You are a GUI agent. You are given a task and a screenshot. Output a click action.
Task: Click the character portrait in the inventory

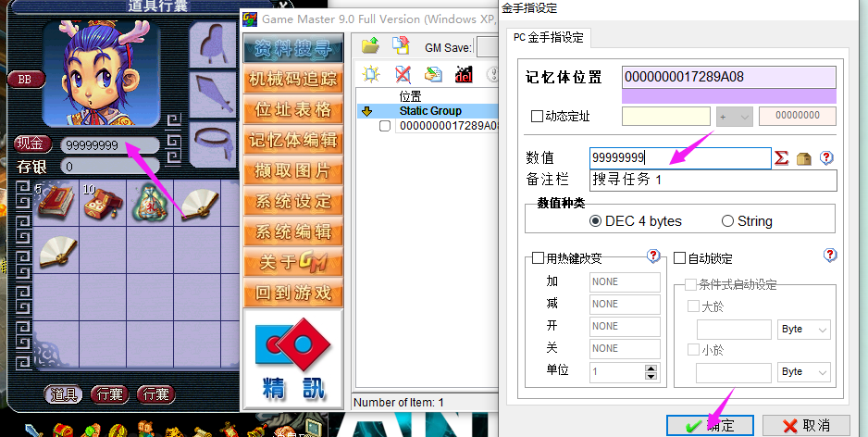[101, 72]
